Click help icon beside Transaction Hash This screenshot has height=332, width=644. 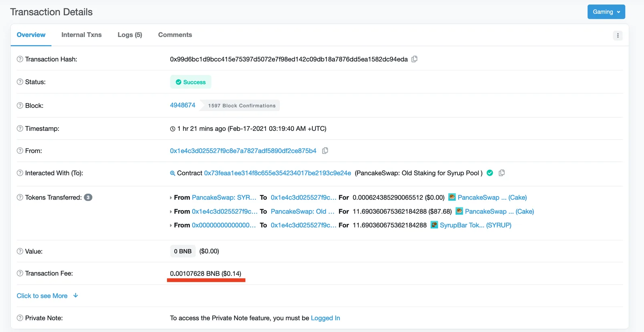20,59
